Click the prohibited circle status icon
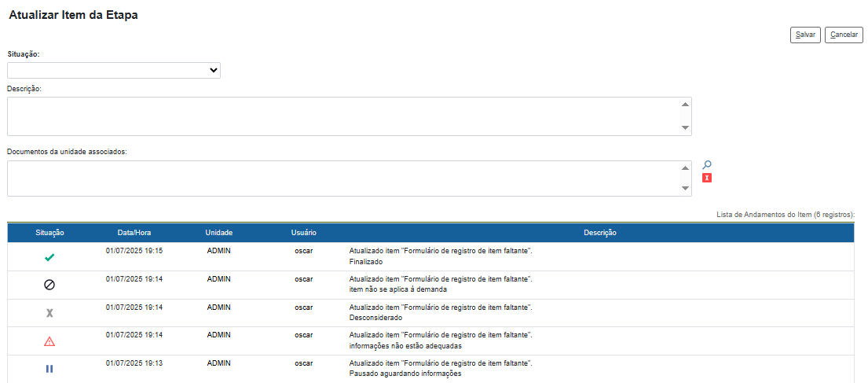The image size is (868, 383). tap(49, 285)
